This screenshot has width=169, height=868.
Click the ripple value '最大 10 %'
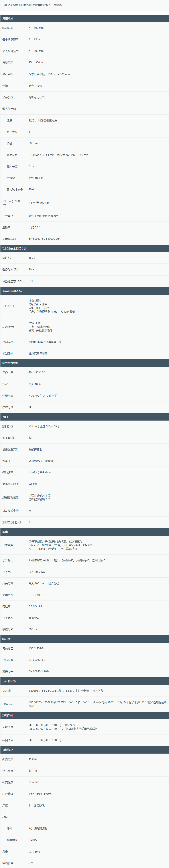35,384
